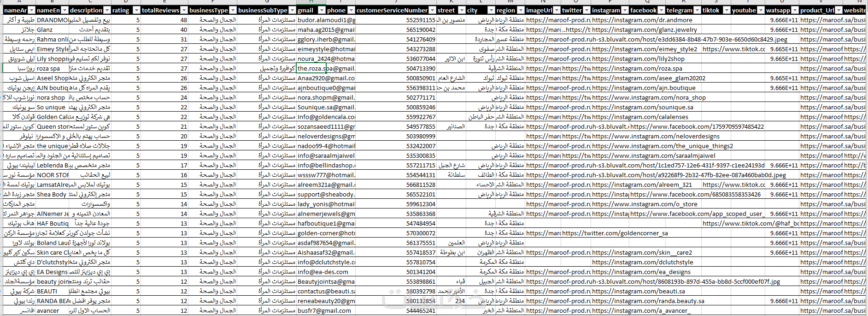Select the phone cell 552591155

pyautogui.click(x=396, y=20)
